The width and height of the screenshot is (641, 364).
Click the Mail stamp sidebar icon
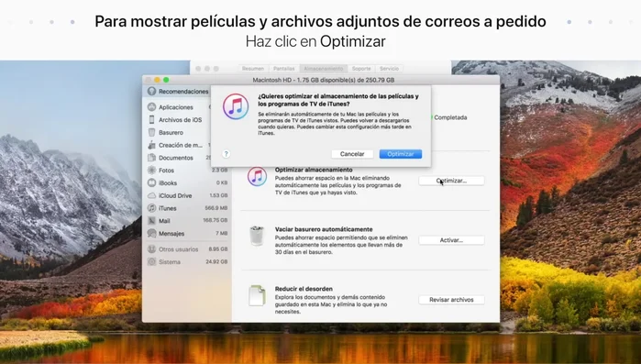[151, 221]
